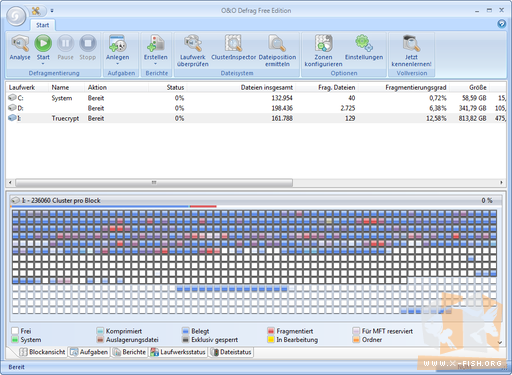Click the scrollbar right arrow
Image resolution: width=512 pixels, height=375 pixels.
501,183
